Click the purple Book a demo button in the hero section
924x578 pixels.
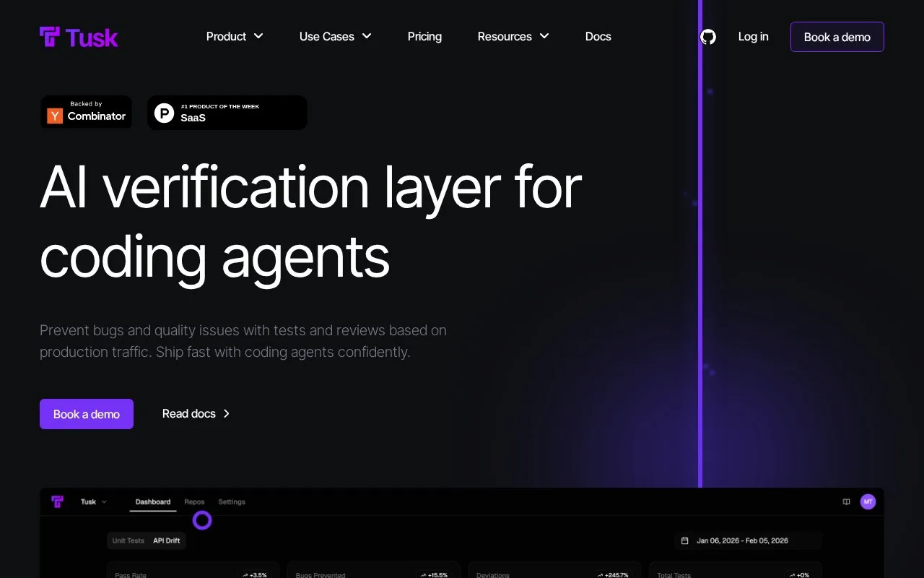[x=87, y=414]
